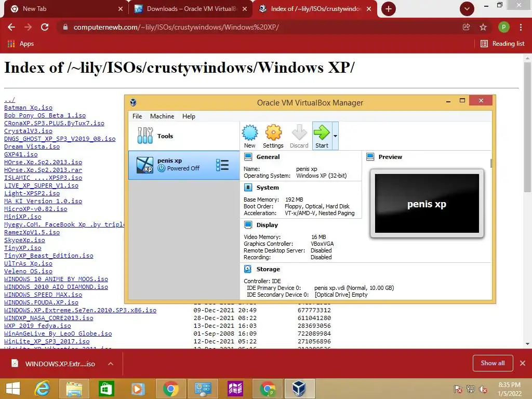Screen dimensions: 532x399
Task: Open the Chrome three-dot menu
Action: pos(521,27)
